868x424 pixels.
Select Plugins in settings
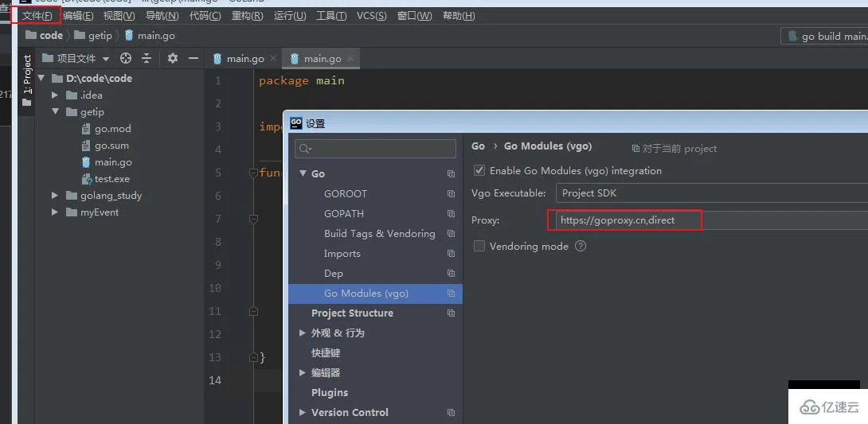(330, 392)
